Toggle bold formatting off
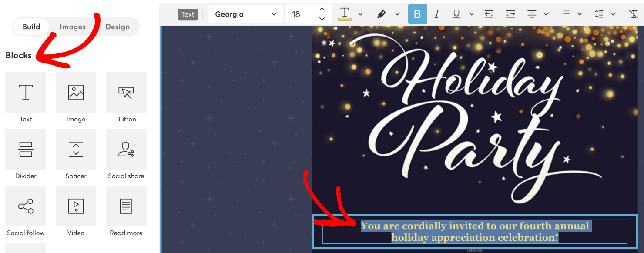 coord(417,14)
